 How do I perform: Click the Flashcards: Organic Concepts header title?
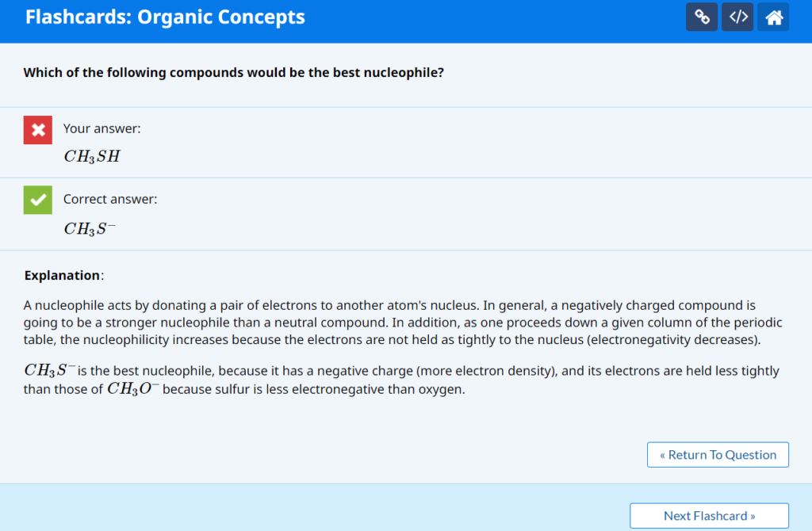pos(165,17)
